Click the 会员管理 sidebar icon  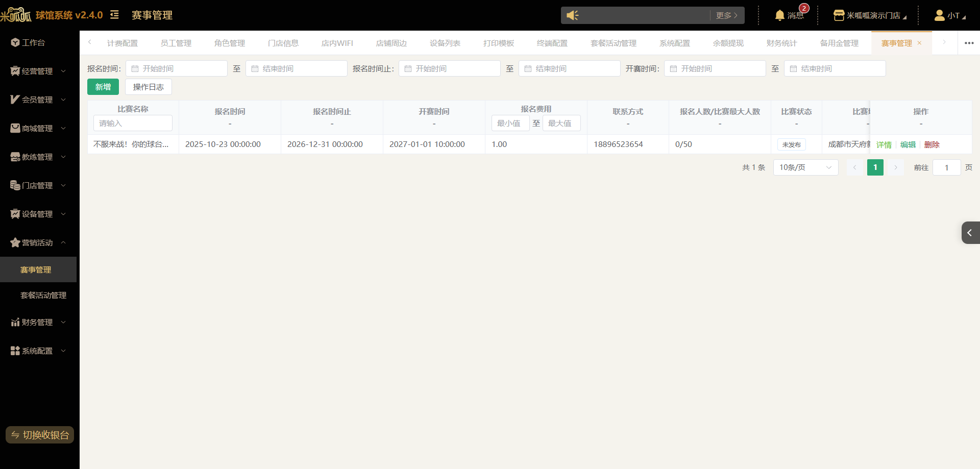coord(15,100)
